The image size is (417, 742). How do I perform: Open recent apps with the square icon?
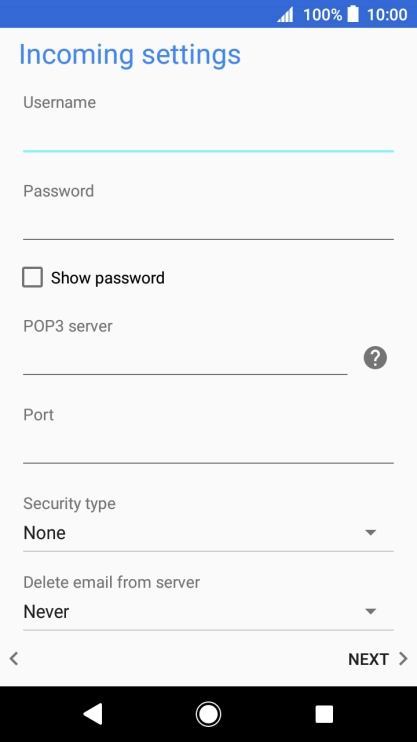tap(324, 714)
